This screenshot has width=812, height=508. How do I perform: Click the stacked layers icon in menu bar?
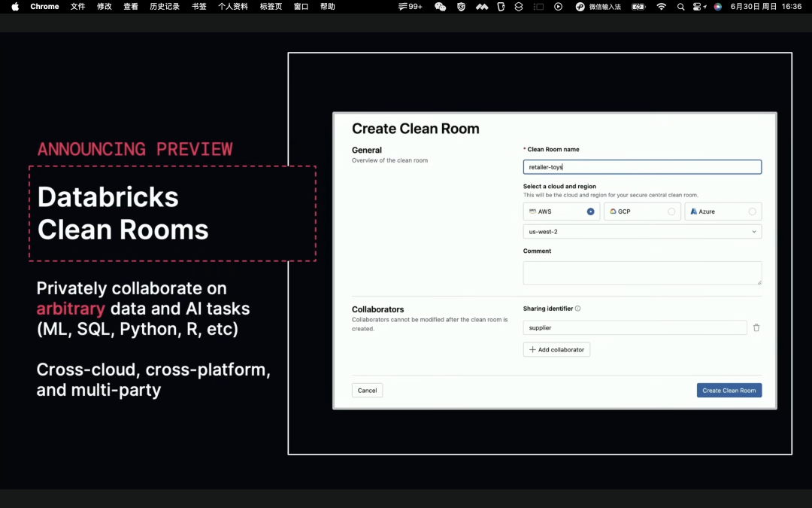tap(519, 7)
